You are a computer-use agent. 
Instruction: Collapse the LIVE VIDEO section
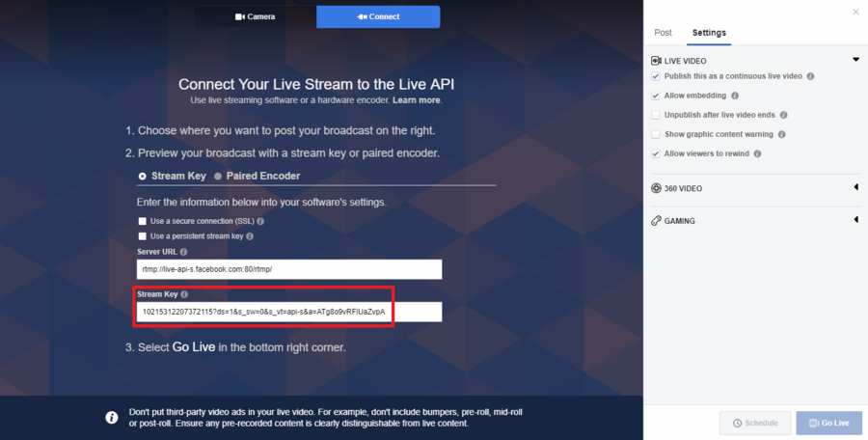pyautogui.click(x=855, y=60)
